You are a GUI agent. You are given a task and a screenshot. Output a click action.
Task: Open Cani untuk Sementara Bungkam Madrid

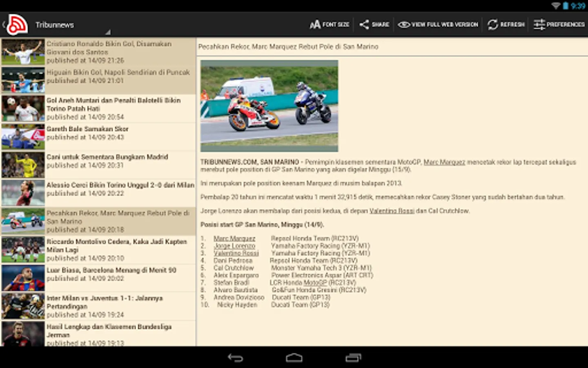point(98,165)
